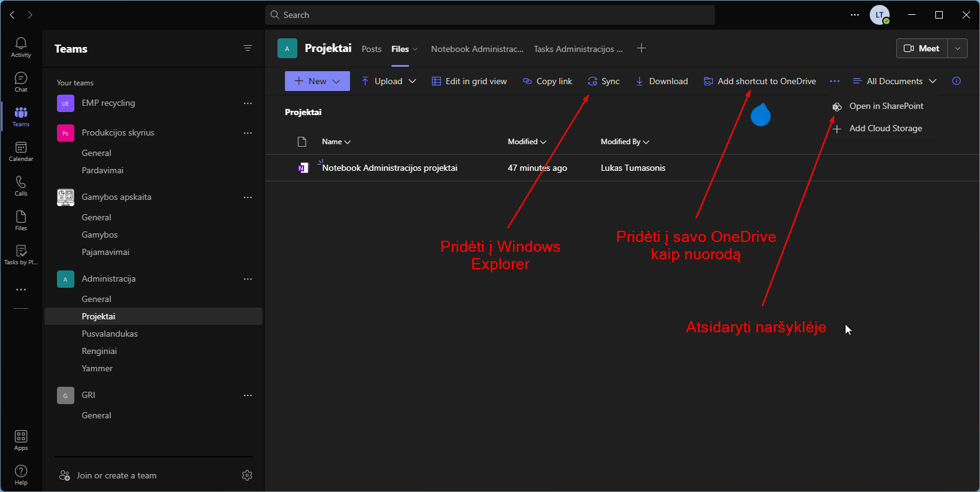Expand the New button dropdown
The image size is (980, 492).
[x=336, y=81]
